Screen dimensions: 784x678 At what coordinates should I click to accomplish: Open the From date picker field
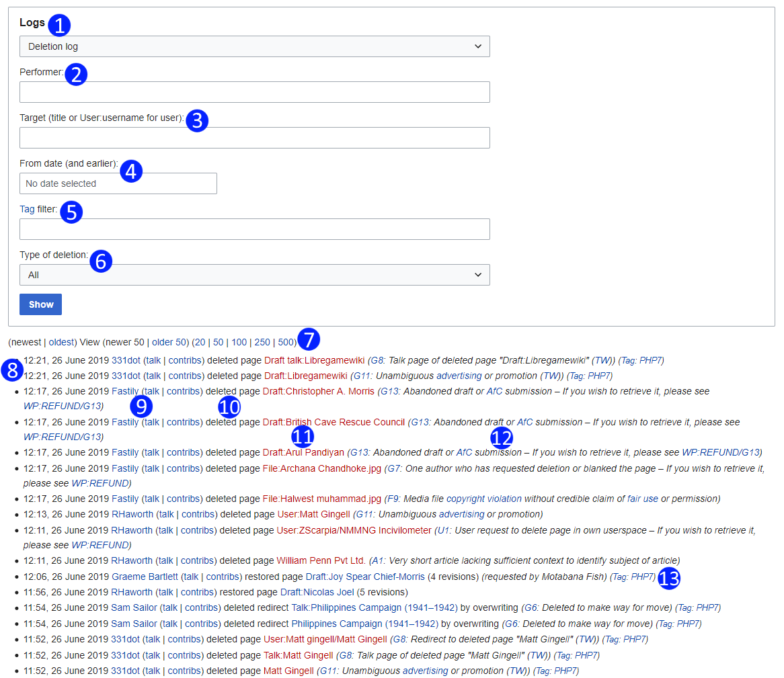(118, 183)
